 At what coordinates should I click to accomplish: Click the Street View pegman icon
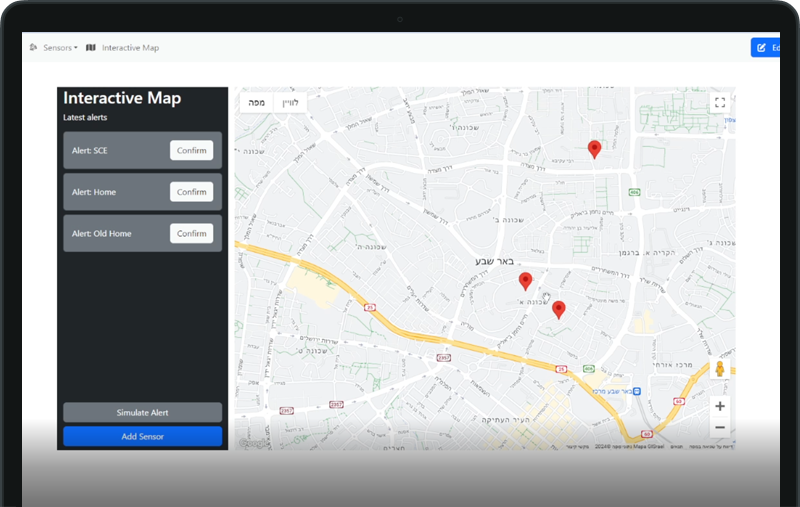(x=719, y=369)
